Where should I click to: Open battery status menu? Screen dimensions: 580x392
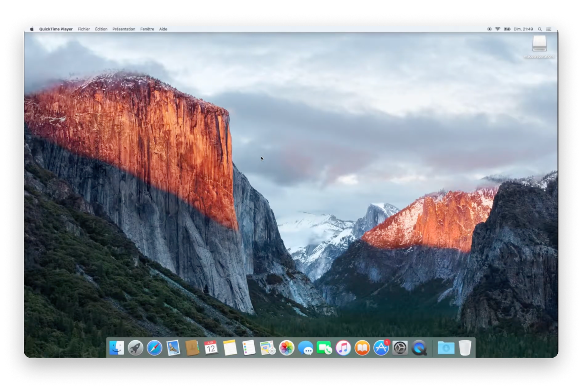coord(507,29)
